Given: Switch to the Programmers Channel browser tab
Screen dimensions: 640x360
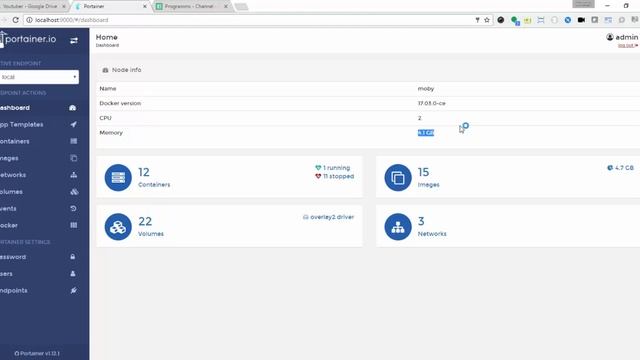Looking at the screenshot, I should [192, 6].
